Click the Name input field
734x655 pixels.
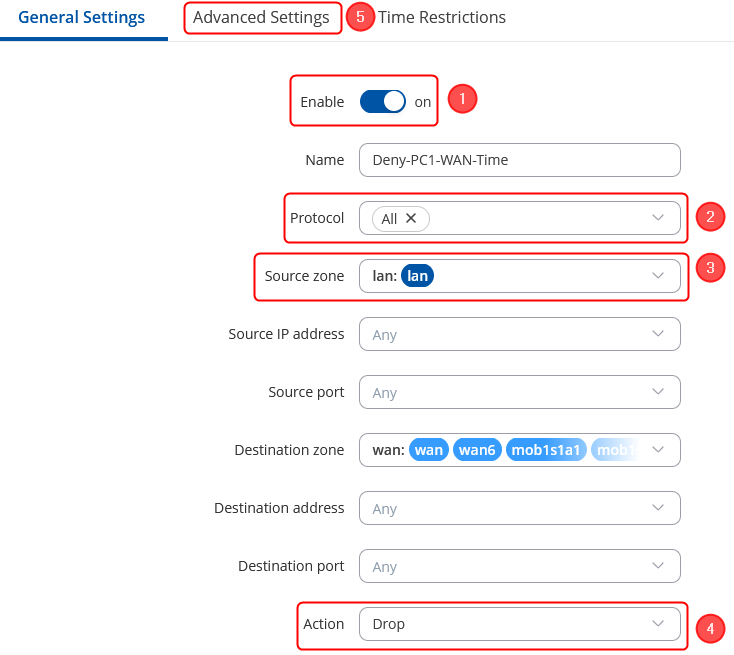[x=519, y=160]
